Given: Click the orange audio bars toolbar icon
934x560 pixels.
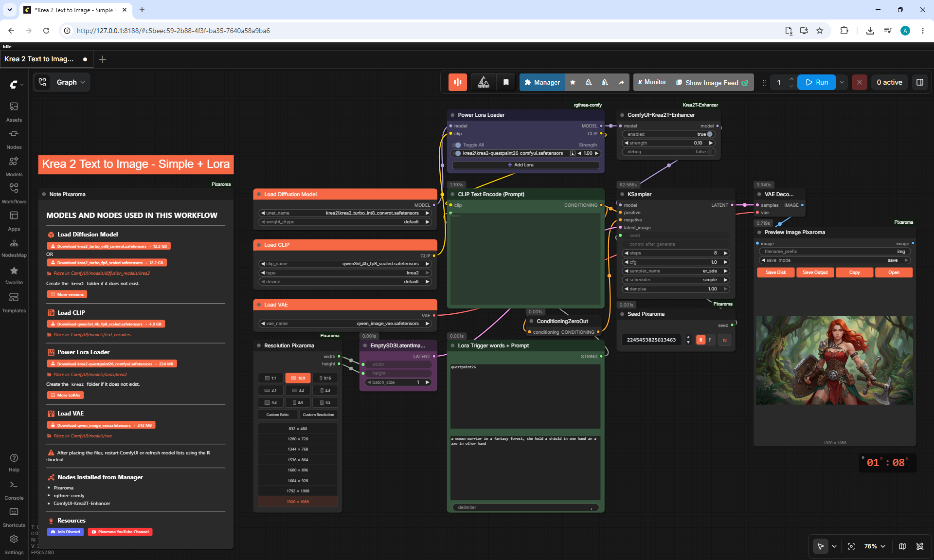Looking at the screenshot, I should coord(458,82).
